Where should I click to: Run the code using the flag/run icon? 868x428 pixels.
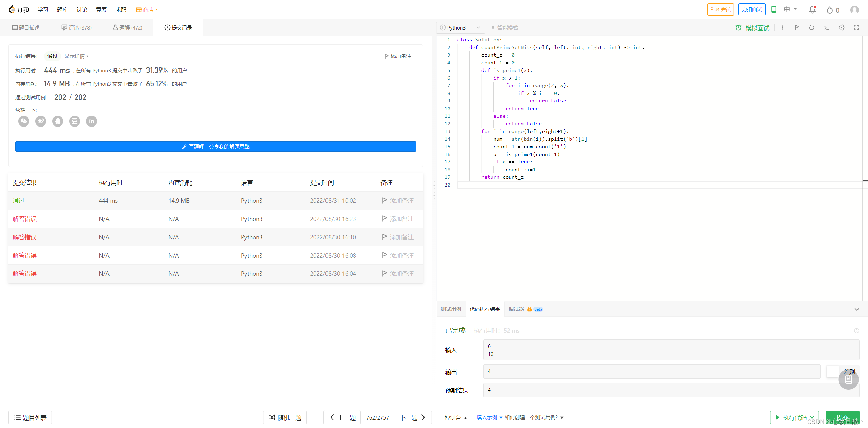tap(797, 27)
